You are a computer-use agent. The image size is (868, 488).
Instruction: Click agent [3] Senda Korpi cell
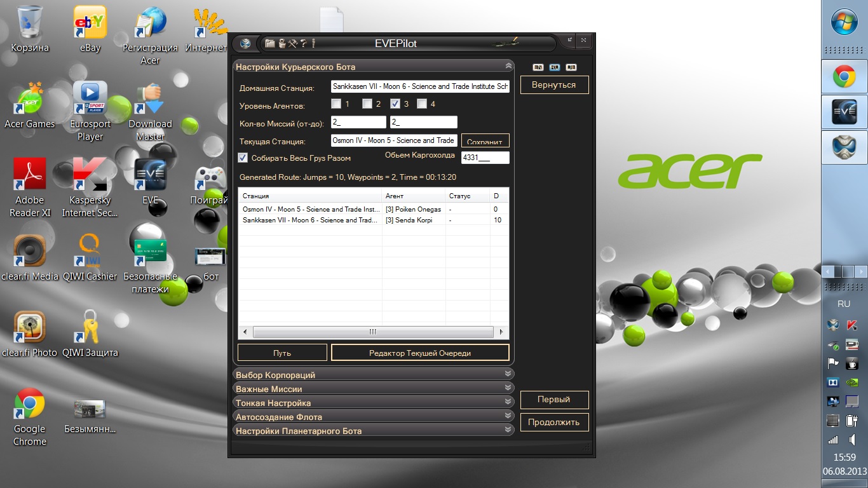click(414, 220)
